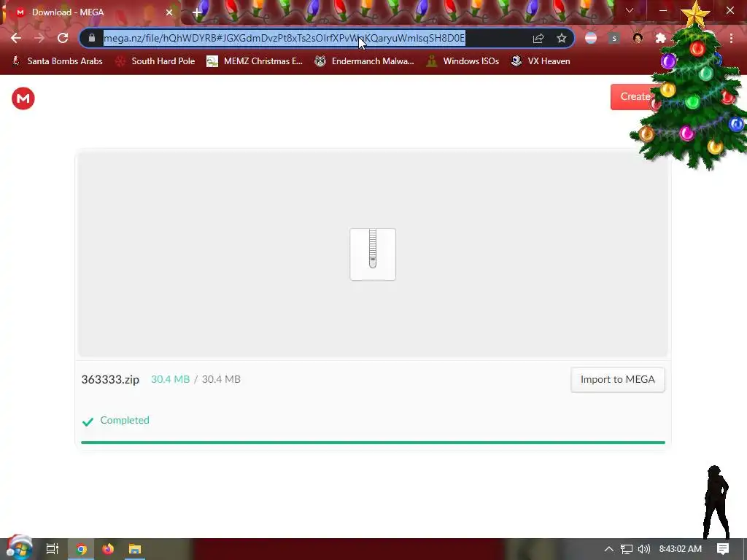Open Windows ISOs bookmark
Viewport: 747px width, 560px height.
(462, 61)
